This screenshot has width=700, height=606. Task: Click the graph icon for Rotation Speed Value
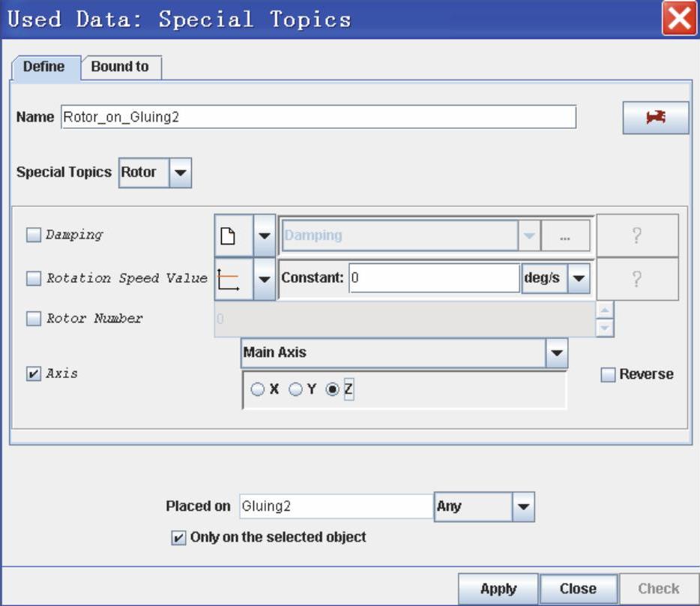(x=233, y=279)
